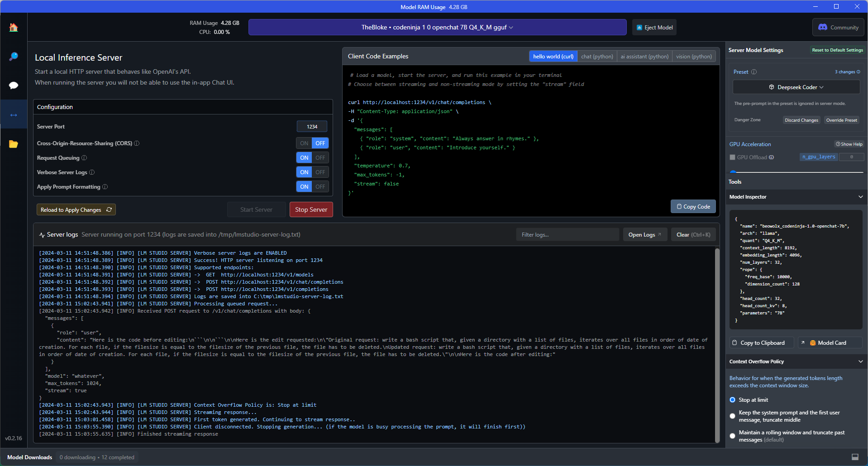Screen dimensions: 868x466
Task: Switch to the chat (python) tab
Action: pyautogui.click(x=597, y=57)
